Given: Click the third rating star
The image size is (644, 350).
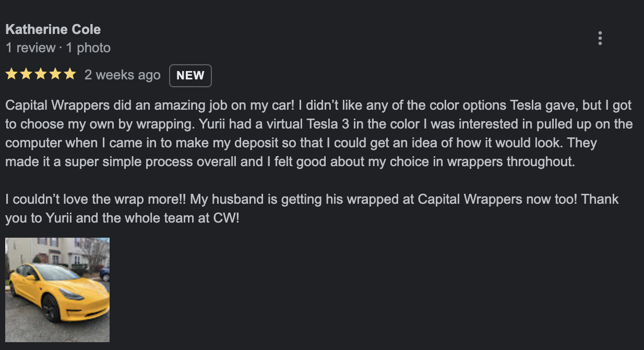Looking at the screenshot, I should (x=41, y=75).
